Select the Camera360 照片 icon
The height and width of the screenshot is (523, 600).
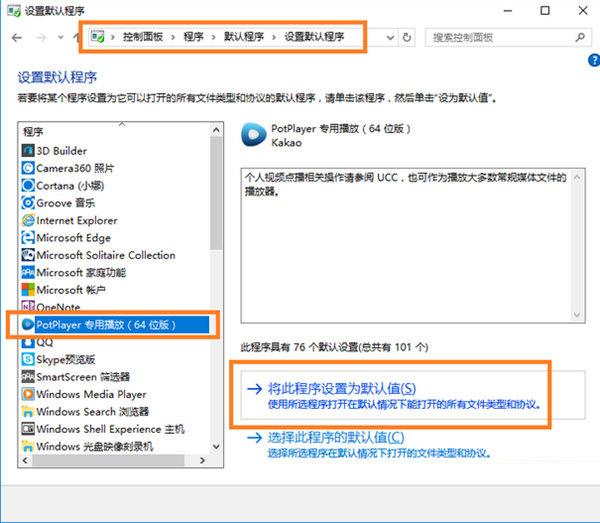tap(28, 168)
